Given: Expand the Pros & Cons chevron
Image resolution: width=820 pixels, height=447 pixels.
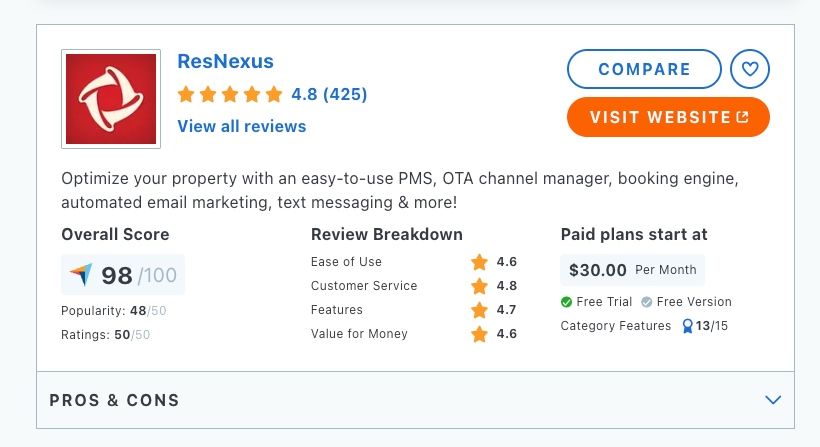Looking at the screenshot, I should tap(772, 400).
